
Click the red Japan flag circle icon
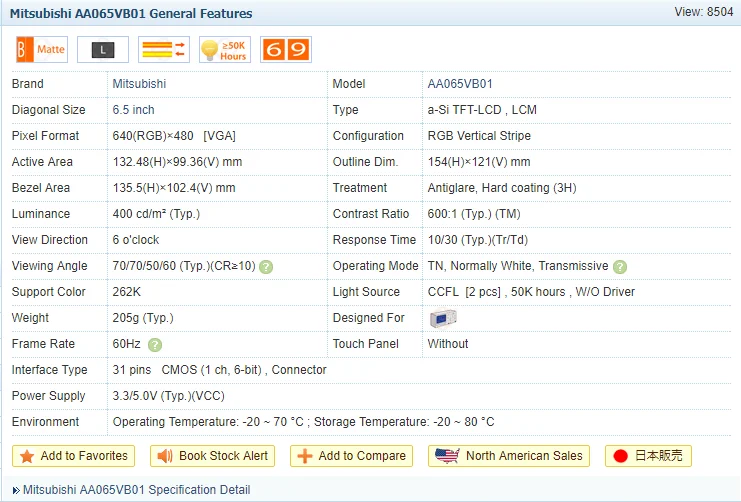[x=620, y=456]
